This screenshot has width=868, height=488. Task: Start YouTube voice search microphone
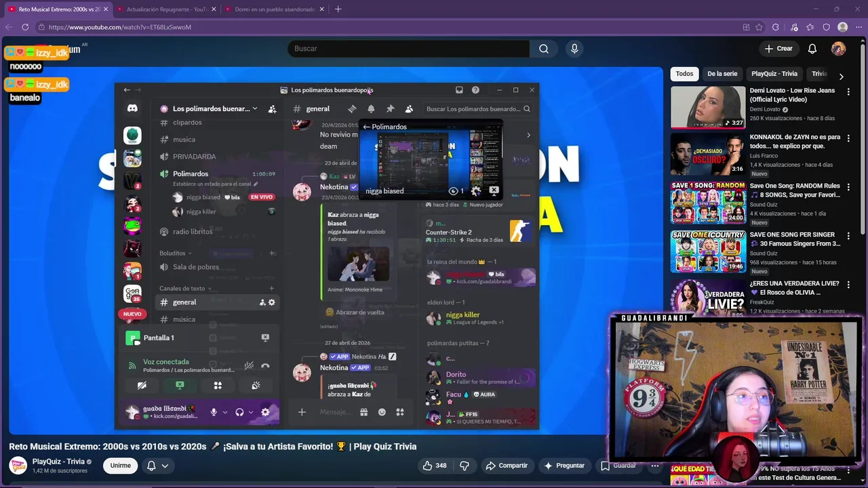[574, 49]
